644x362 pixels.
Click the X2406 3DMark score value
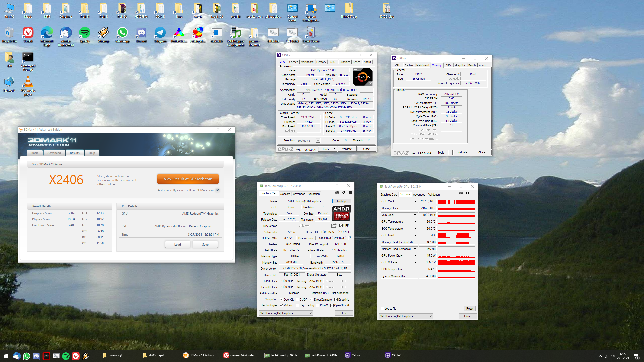[66, 180]
